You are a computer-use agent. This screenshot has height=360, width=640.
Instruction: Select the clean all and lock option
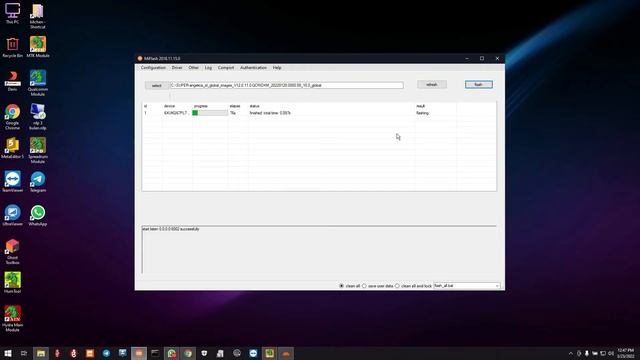point(397,286)
